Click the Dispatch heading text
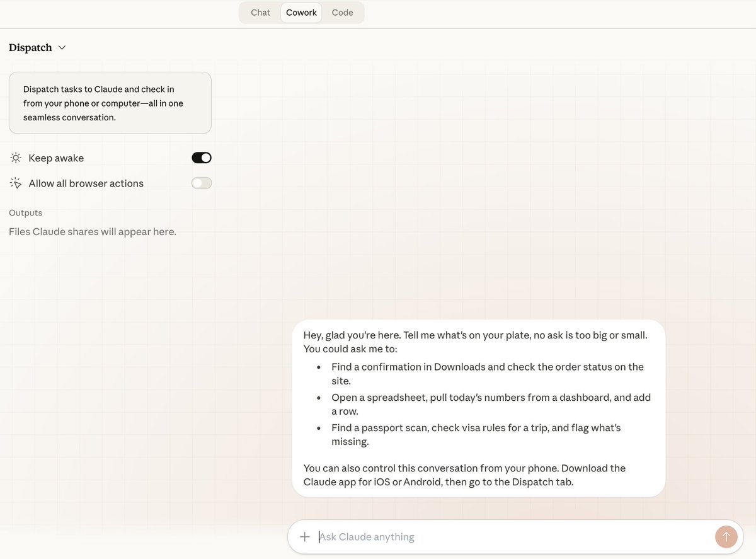Viewport: 756px width, 559px height. coord(30,48)
